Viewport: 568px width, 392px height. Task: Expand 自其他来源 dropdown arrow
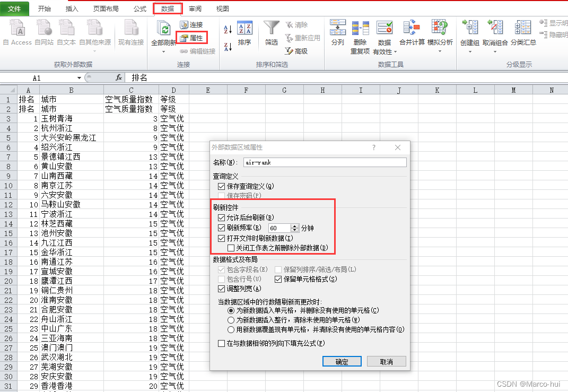[x=95, y=51]
